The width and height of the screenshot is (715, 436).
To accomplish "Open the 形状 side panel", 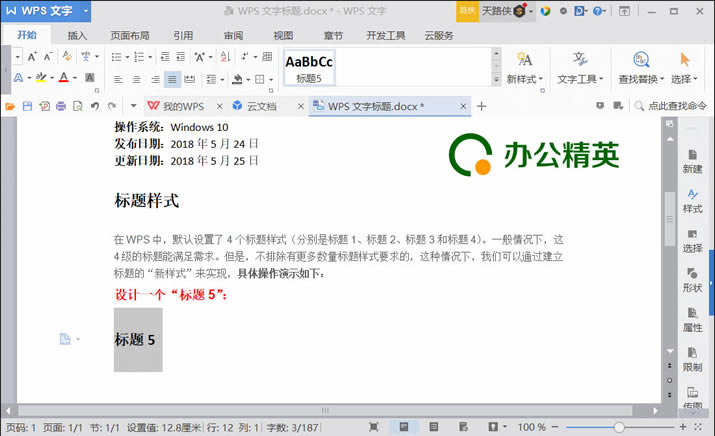I will (x=692, y=280).
